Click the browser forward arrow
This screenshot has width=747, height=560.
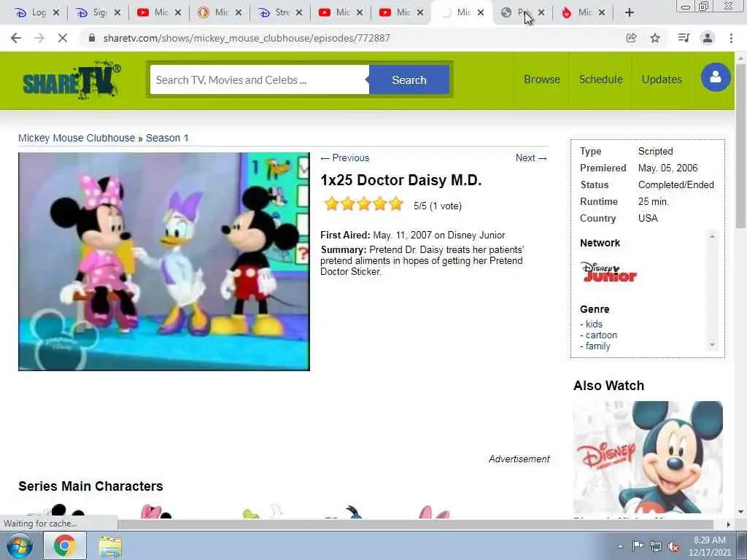pos(39,38)
